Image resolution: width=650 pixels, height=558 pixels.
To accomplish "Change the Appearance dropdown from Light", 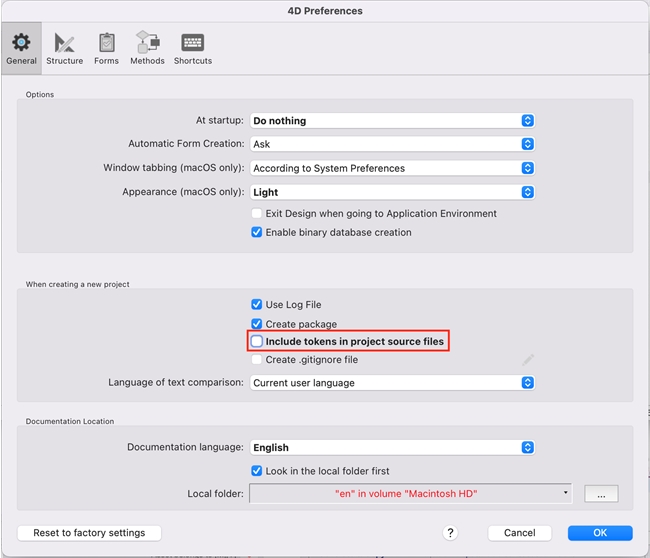I will [391, 192].
